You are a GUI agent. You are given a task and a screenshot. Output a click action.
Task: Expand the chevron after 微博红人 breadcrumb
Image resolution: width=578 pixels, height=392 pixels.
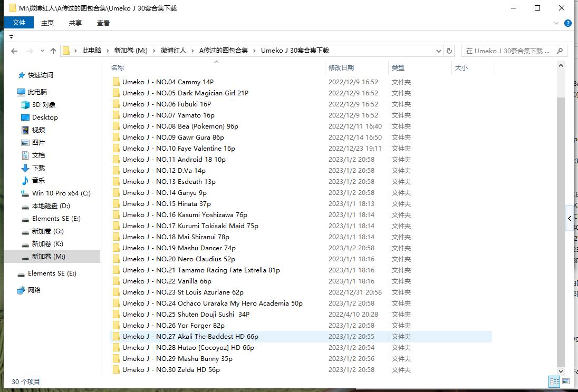tap(192, 51)
